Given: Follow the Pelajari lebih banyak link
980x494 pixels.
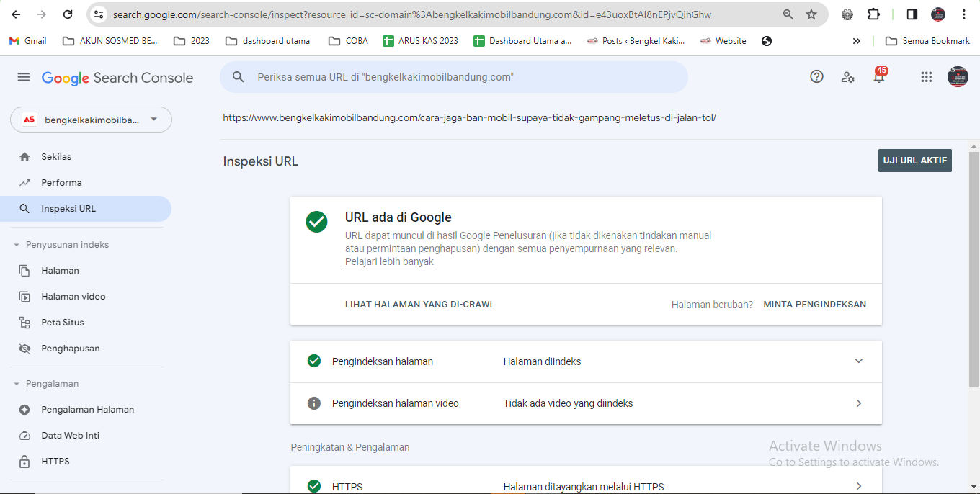Looking at the screenshot, I should tap(389, 262).
